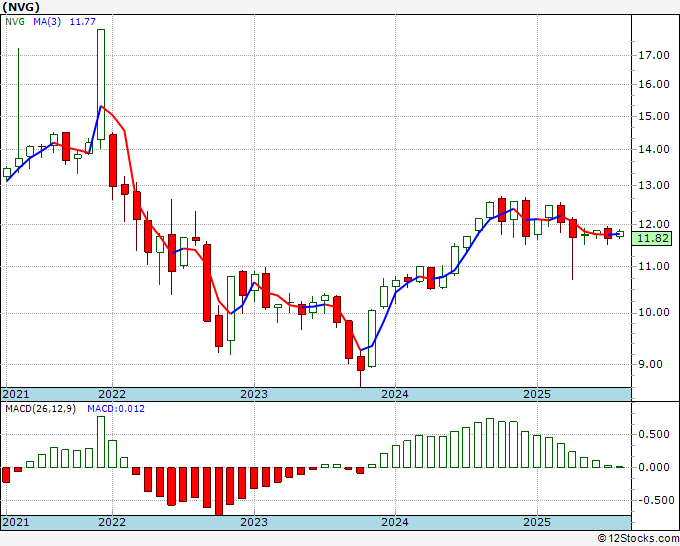
Task: Click the 12.00 price axis label
Action: [x=654, y=224]
